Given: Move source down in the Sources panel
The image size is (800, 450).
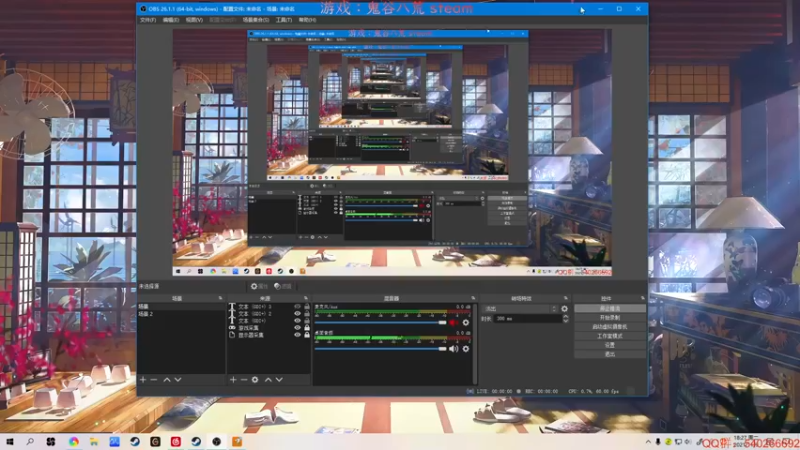Looking at the screenshot, I should click(x=279, y=380).
